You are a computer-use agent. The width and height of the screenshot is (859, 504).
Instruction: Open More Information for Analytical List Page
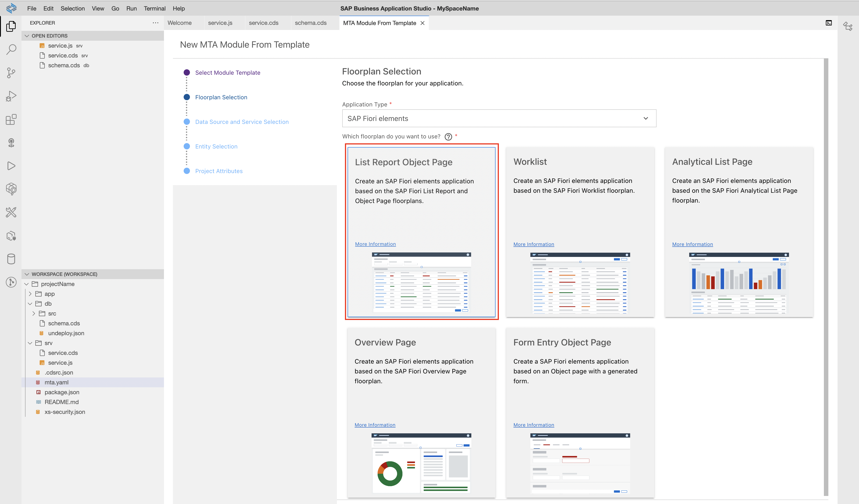pos(692,244)
